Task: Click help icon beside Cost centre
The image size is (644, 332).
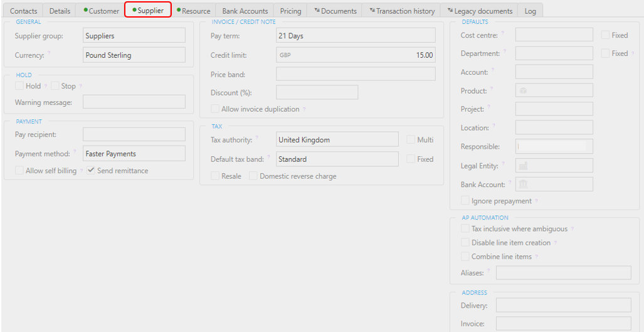Action: click(503, 33)
